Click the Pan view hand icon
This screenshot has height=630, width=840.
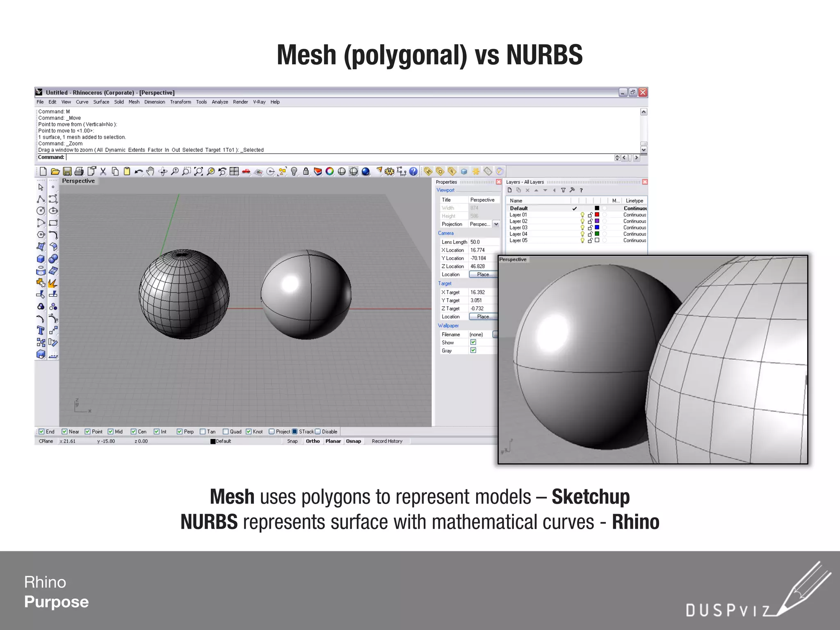(x=150, y=171)
